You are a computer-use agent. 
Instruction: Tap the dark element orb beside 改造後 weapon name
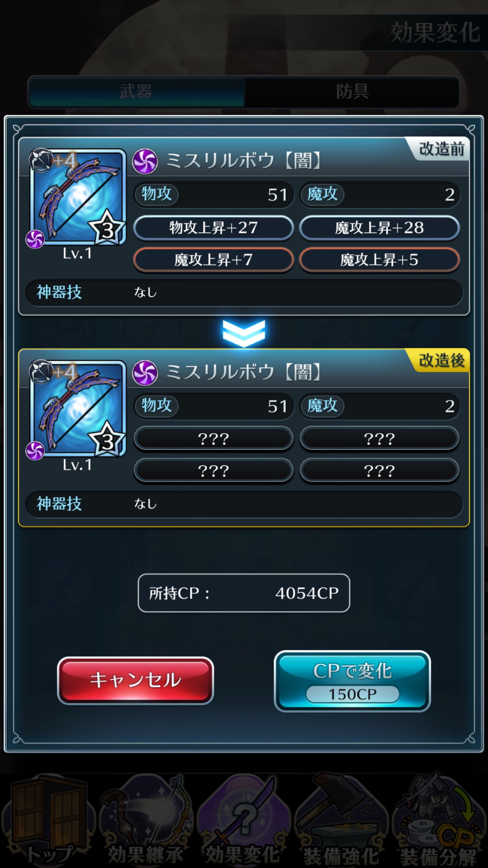pos(145,373)
